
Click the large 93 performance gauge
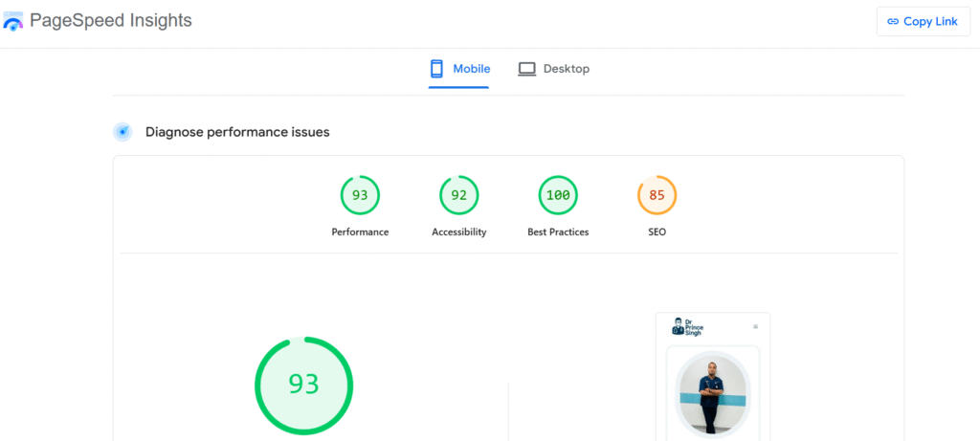point(303,386)
